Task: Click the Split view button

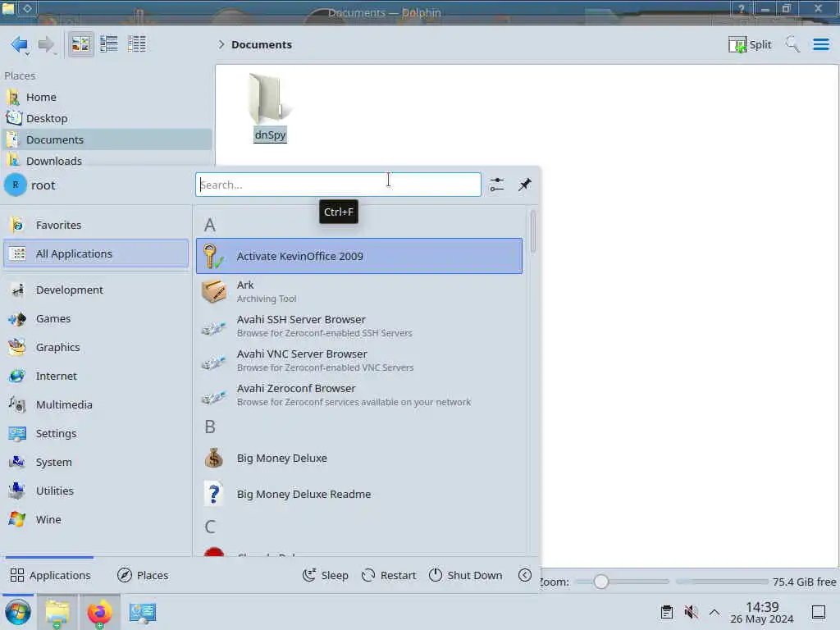Action: tap(750, 44)
